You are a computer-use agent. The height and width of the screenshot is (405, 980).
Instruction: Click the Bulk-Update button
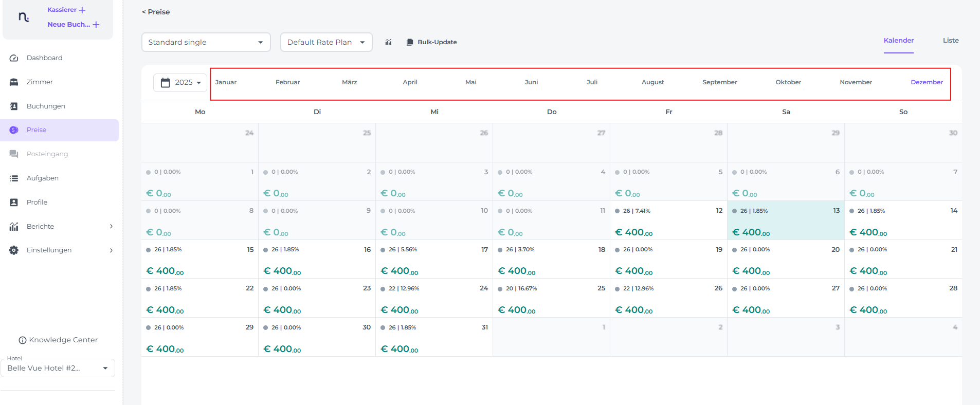[x=431, y=42]
